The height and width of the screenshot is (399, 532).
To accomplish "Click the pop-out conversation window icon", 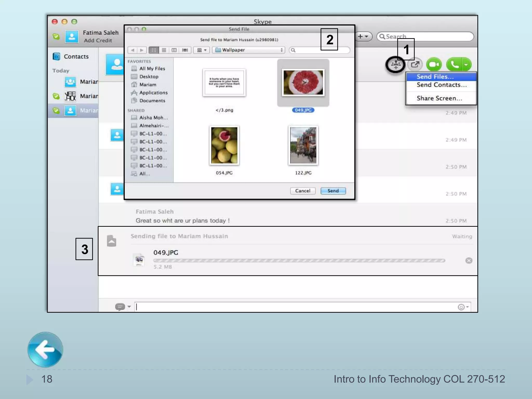I will [x=415, y=64].
